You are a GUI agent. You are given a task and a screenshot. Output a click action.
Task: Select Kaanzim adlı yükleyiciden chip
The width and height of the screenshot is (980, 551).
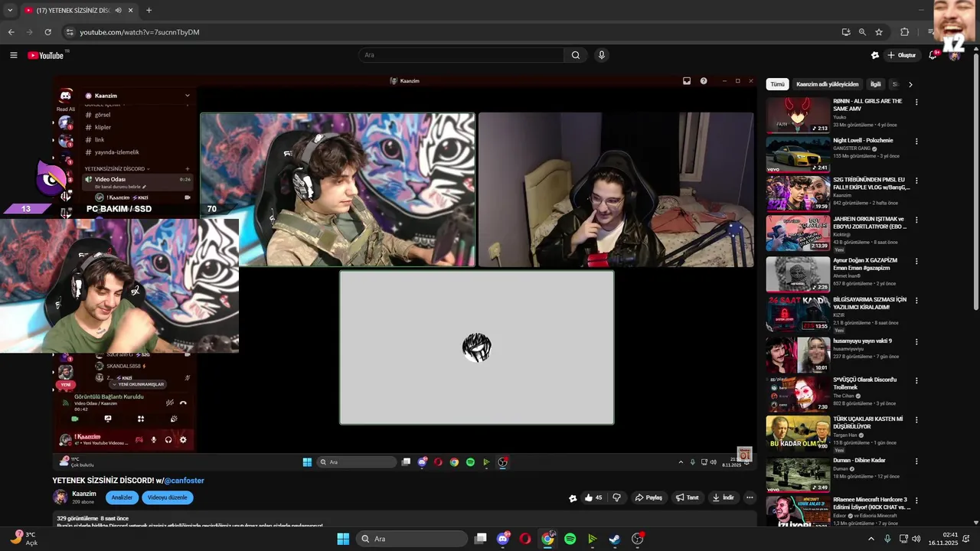point(828,84)
